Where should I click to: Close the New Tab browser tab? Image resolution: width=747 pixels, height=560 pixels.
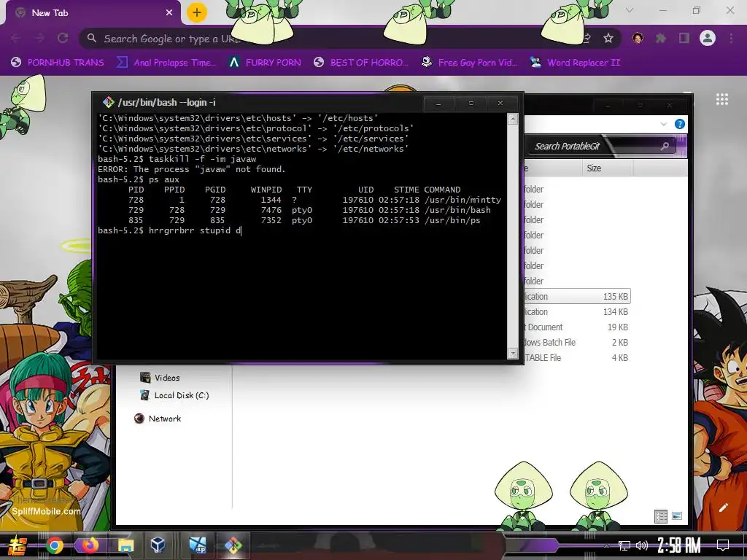169,13
